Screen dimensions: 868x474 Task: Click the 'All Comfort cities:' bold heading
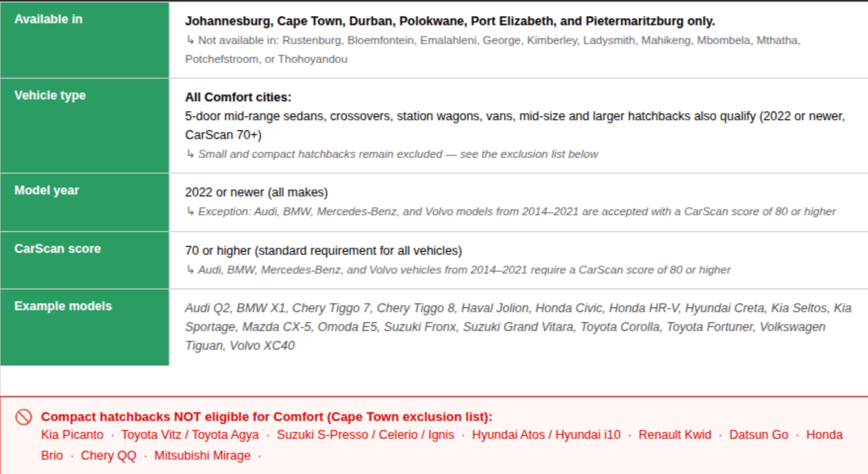238,97
